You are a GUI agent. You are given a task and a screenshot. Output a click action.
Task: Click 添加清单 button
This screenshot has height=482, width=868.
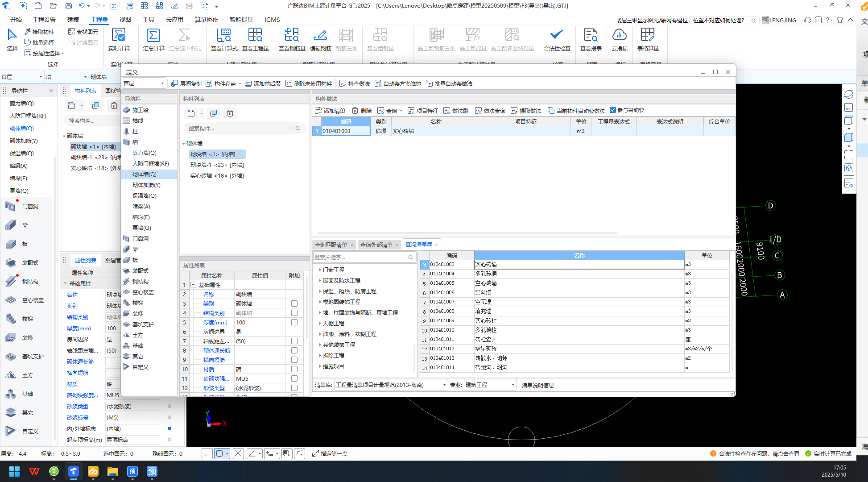330,111
